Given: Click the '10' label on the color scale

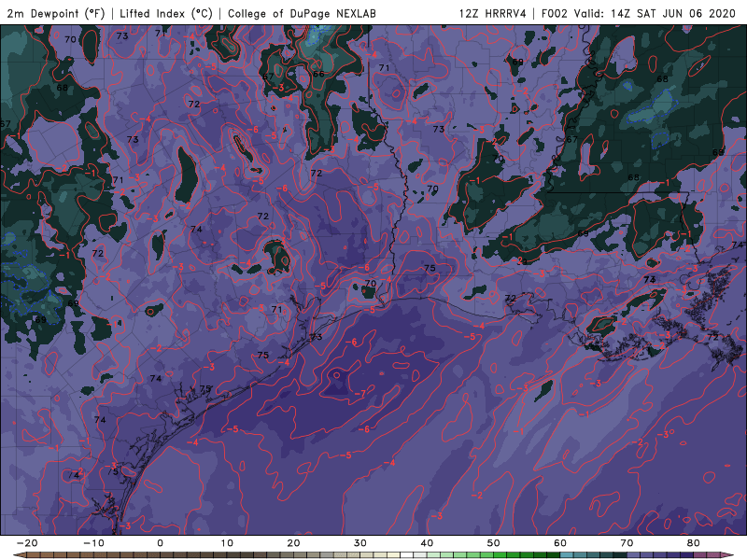Looking at the screenshot, I should [227, 543].
